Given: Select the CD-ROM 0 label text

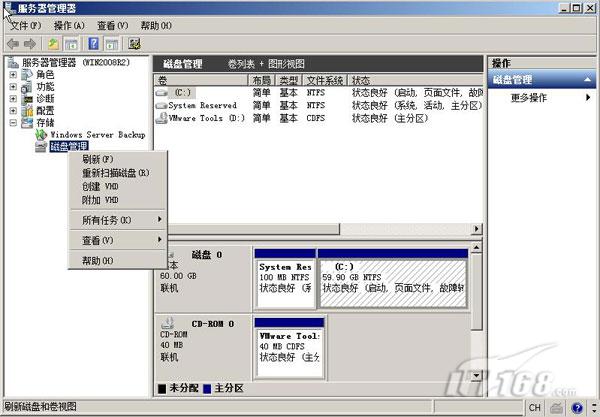Looking at the screenshot, I should tap(213, 324).
